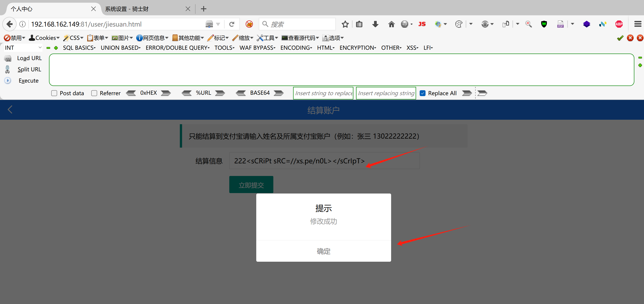Click the red JS toolbar icon
This screenshot has width=644, height=304.
tap(422, 24)
